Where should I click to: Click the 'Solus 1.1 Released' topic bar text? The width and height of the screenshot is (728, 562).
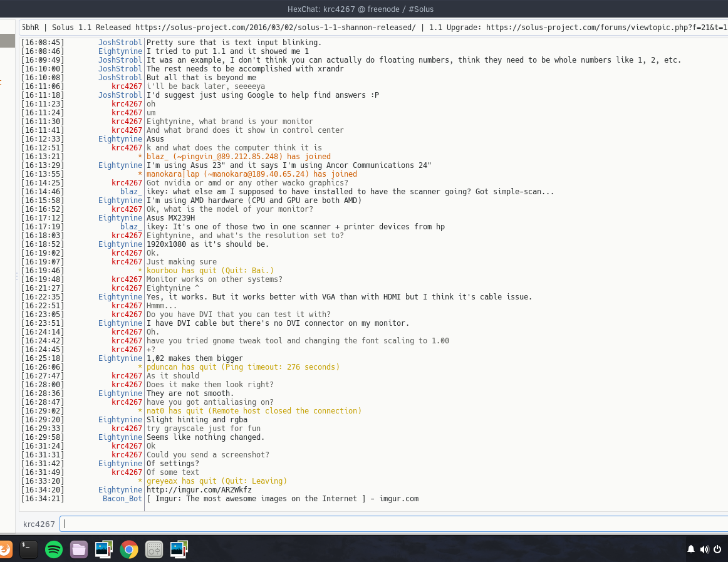pyautogui.click(x=91, y=28)
